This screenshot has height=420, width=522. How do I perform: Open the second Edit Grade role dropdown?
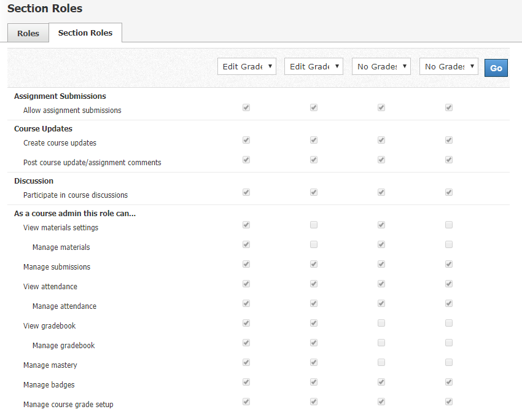[313, 66]
